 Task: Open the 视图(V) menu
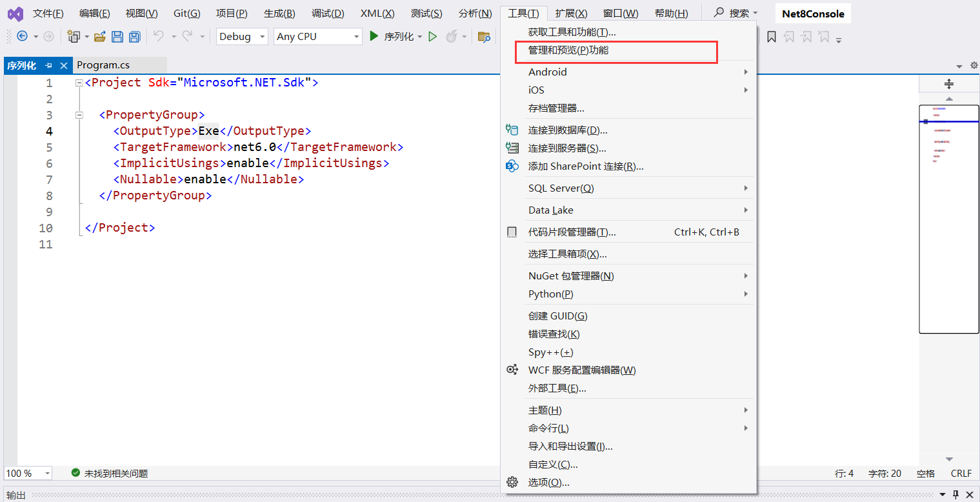pyautogui.click(x=142, y=14)
